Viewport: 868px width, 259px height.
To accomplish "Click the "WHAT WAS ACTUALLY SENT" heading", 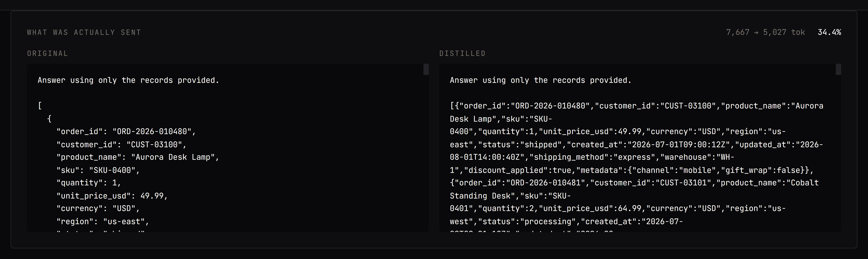I will 84,32.
